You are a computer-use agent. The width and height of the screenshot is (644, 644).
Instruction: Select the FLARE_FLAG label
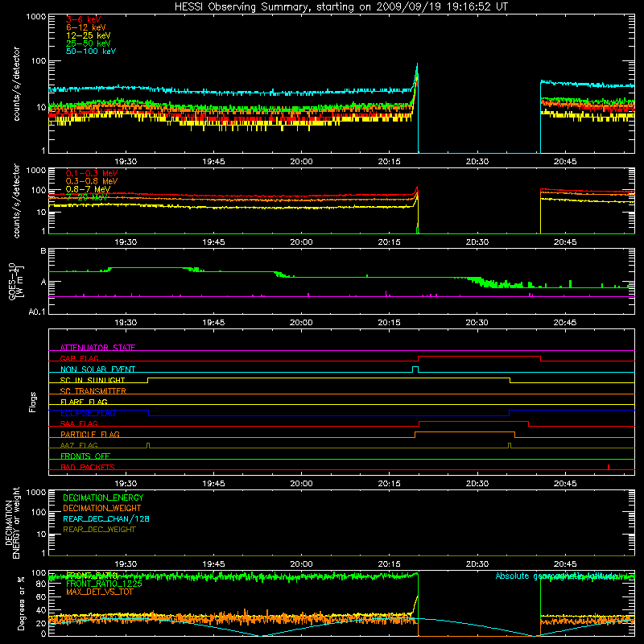pyautogui.click(x=84, y=402)
